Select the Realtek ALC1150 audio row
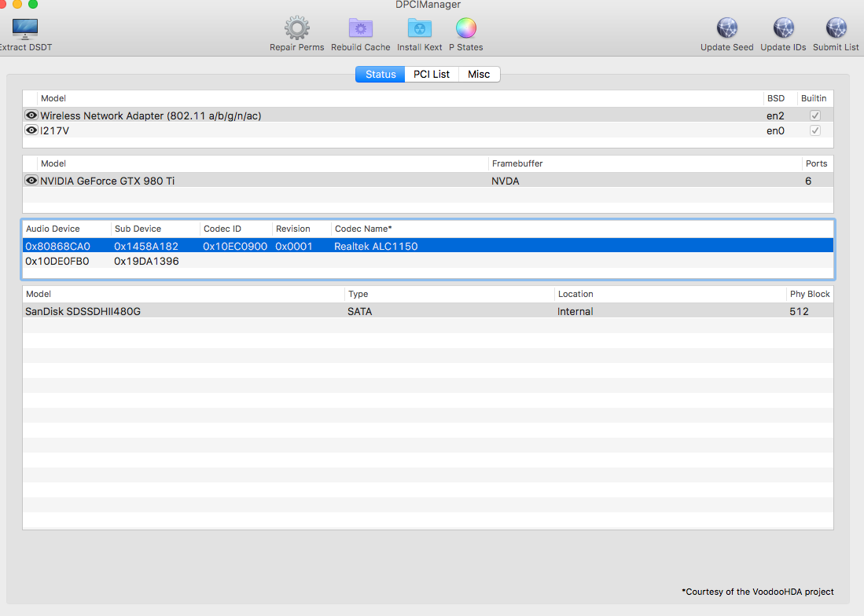Image resolution: width=864 pixels, height=616 pixels. click(376, 247)
